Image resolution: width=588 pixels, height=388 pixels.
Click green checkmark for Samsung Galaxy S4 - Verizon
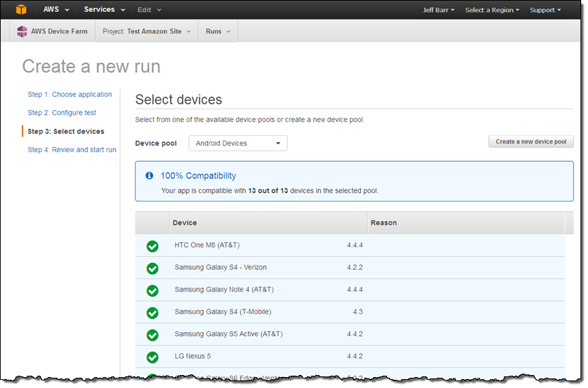152,268
